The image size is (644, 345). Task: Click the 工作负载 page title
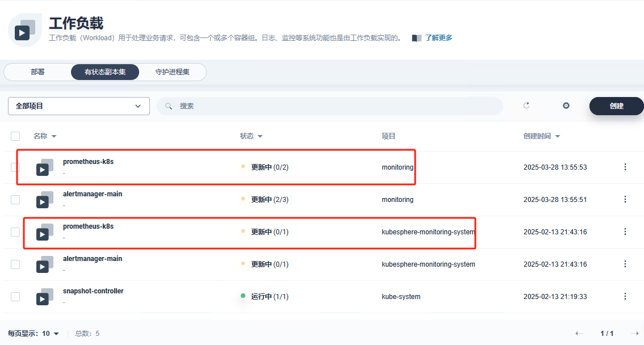(77, 23)
